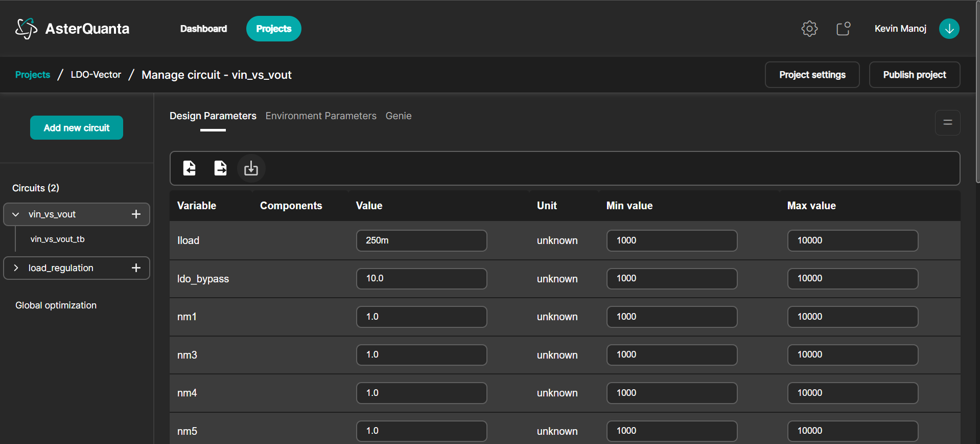The width and height of the screenshot is (980, 444).
Task: Select the vin_vs_vout circuit row
Action: click(77, 214)
